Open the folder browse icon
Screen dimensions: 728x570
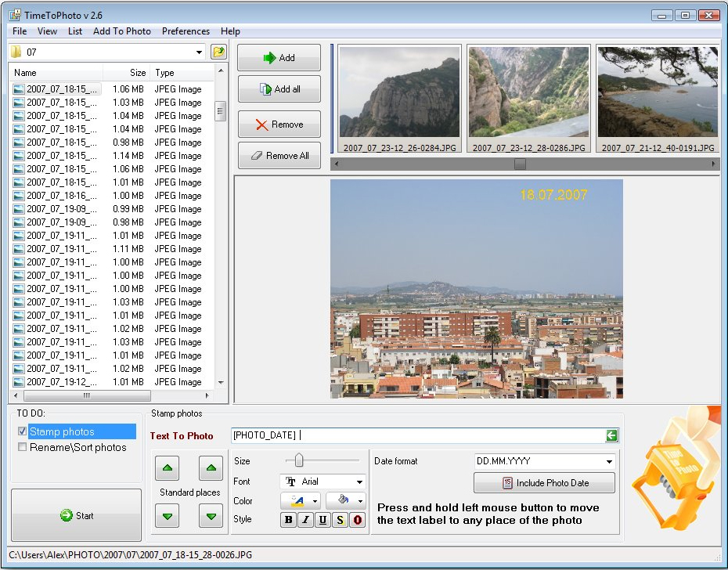(x=219, y=52)
